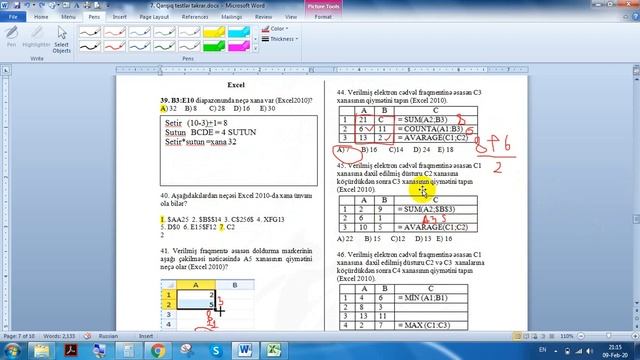640x360 pixels.
Task: Open EN input language selector
Action: (542, 350)
